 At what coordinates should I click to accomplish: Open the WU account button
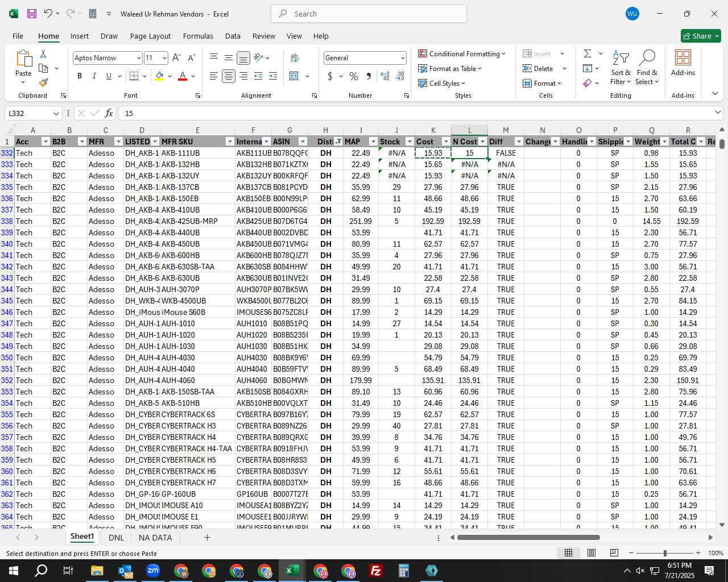[632, 14]
